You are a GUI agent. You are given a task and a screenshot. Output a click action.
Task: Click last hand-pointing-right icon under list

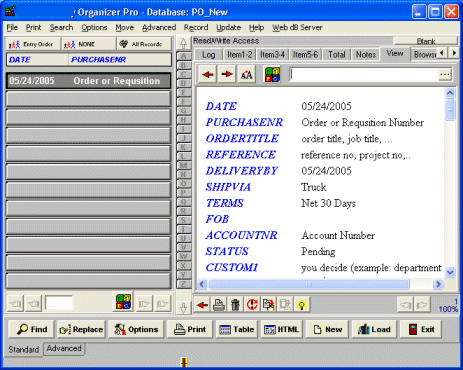163,304
